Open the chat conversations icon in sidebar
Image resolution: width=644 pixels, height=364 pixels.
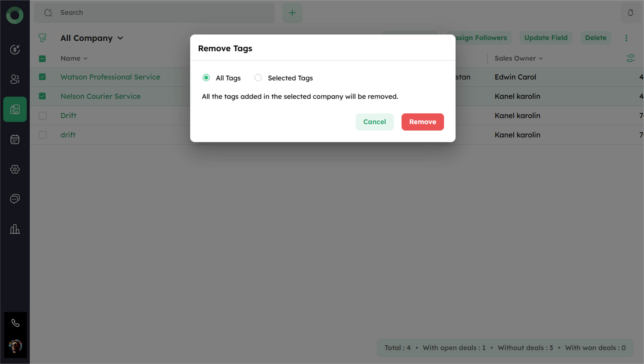pyautogui.click(x=15, y=199)
